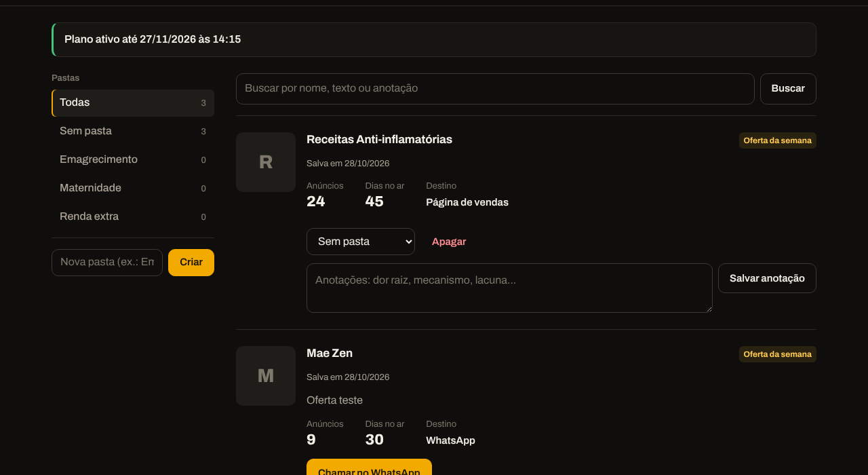The image size is (868, 475).
Task: Open the Mae Zen M thumbnail
Action: coord(266,376)
